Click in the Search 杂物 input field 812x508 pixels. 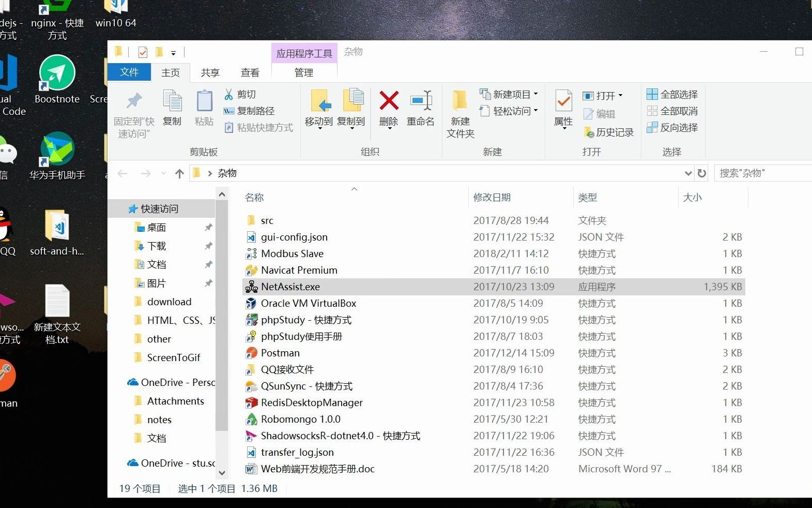click(x=763, y=173)
